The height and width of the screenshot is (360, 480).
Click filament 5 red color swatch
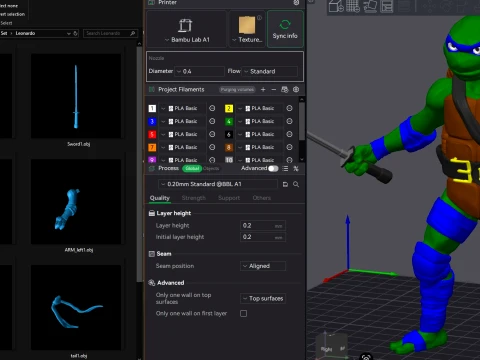152,134
